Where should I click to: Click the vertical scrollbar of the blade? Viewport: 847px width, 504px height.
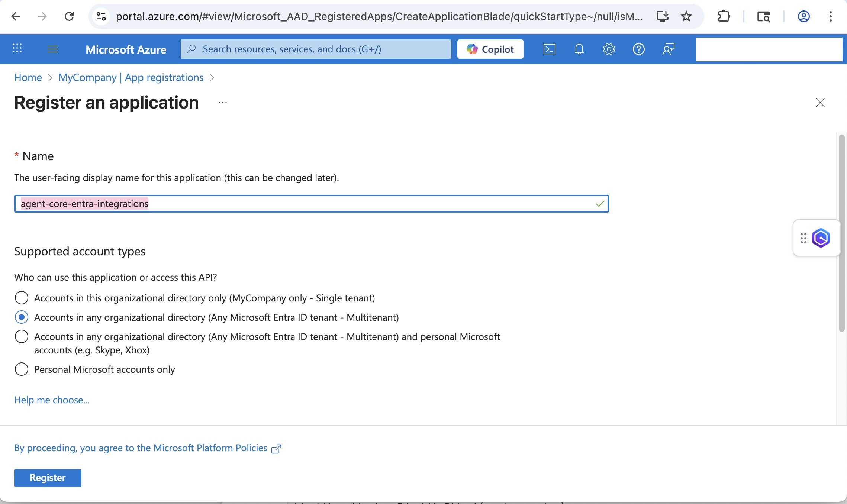[x=842, y=233]
